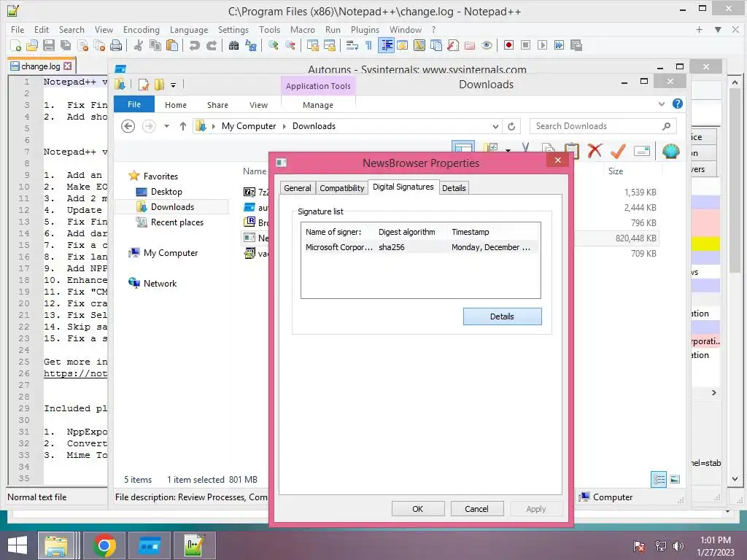This screenshot has width=747, height=560.
Task: Open Plugins menu in Notepad++
Action: tap(365, 29)
